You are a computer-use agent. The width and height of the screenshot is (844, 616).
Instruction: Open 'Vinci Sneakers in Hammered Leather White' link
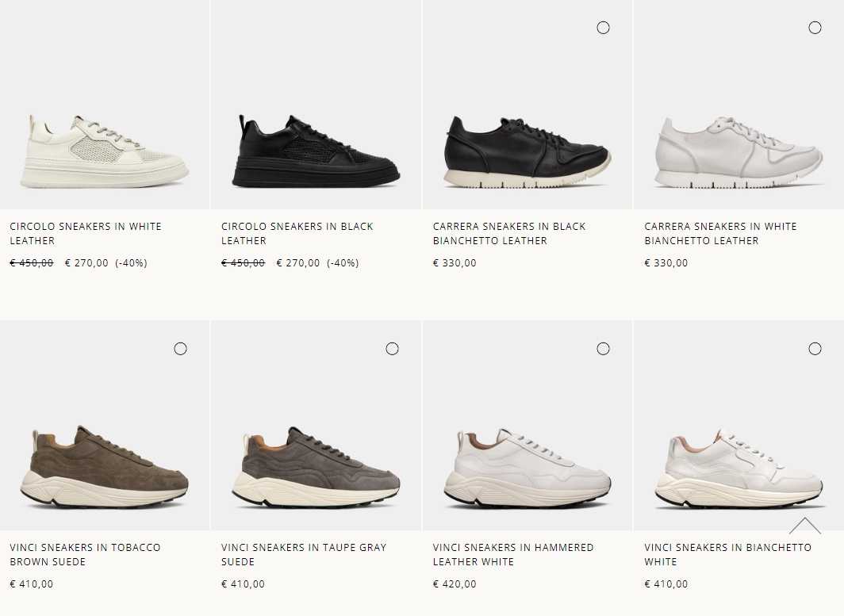pos(513,554)
